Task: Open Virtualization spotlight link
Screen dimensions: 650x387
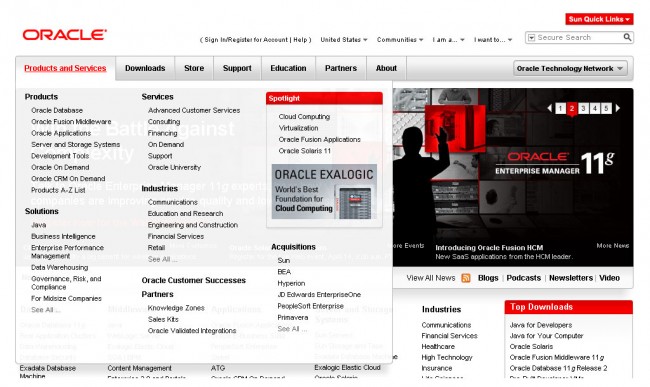Action: [x=298, y=128]
